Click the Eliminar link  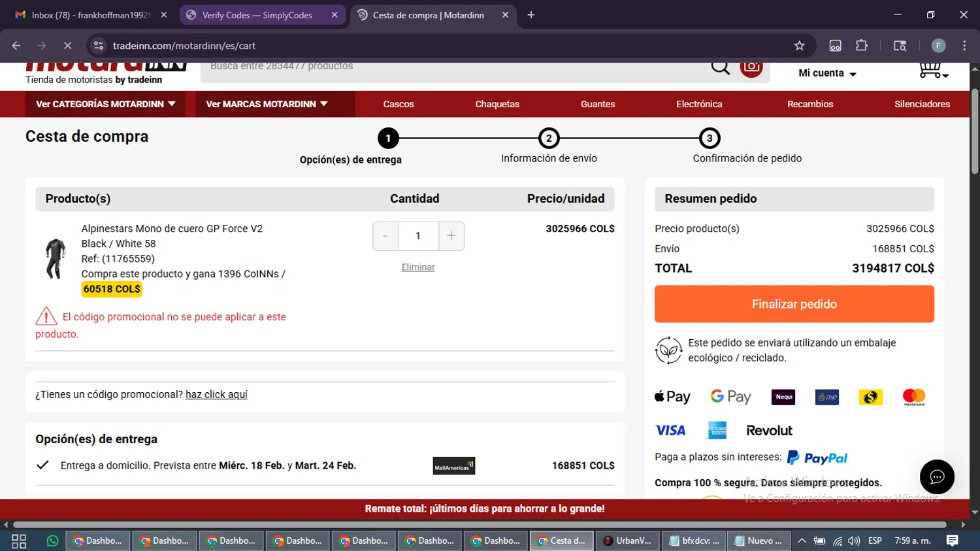(x=418, y=267)
